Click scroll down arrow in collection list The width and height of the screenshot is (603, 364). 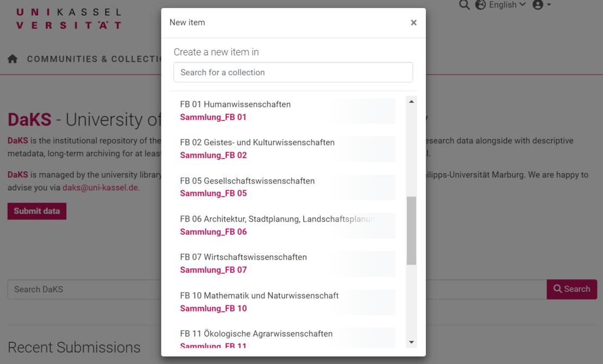click(x=411, y=342)
